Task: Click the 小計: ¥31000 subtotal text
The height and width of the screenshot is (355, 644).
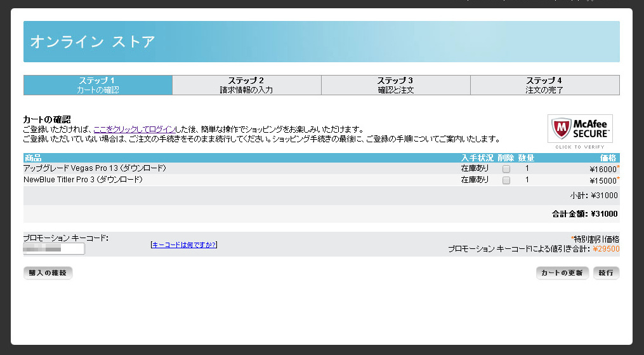Action: 593,196
